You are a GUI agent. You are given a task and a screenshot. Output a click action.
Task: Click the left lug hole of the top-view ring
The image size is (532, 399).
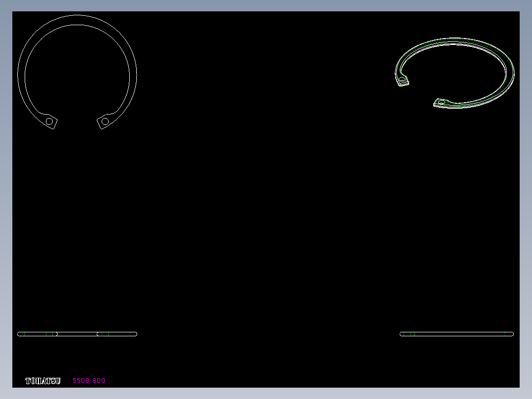tap(49, 121)
